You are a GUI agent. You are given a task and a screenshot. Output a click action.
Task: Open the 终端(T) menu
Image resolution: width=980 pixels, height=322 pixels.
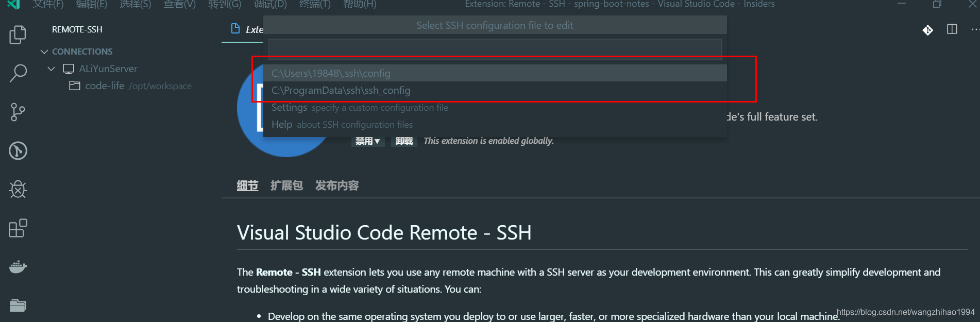pos(315,4)
